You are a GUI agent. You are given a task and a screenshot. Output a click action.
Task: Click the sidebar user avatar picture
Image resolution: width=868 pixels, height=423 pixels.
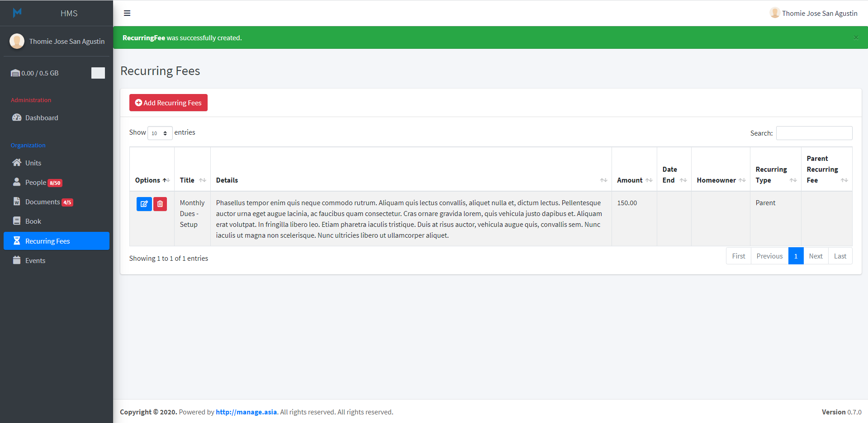(x=17, y=41)
